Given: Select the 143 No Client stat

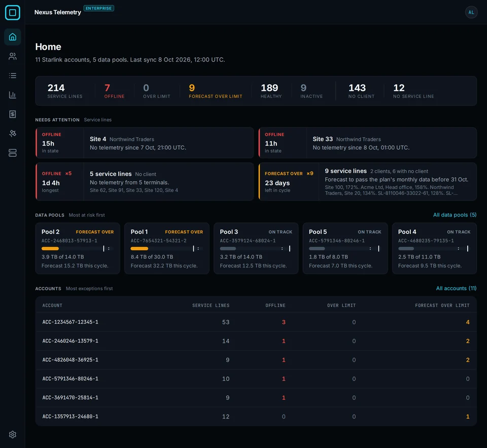Looking at the screenshot, I should (x=361, y=91).
